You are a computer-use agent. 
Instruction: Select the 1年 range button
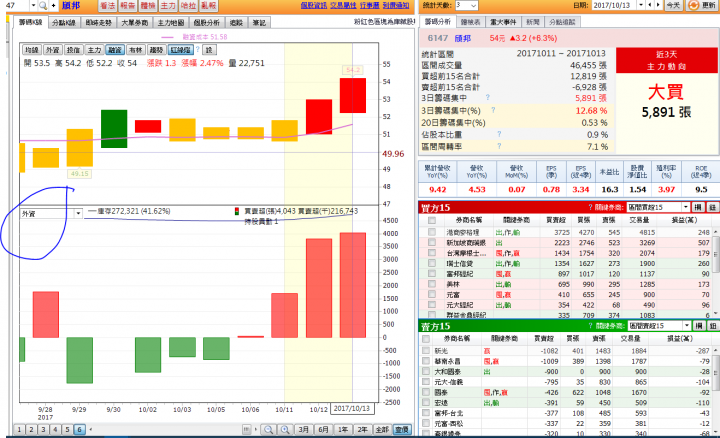pyautogui.click(x=343, y=430)
